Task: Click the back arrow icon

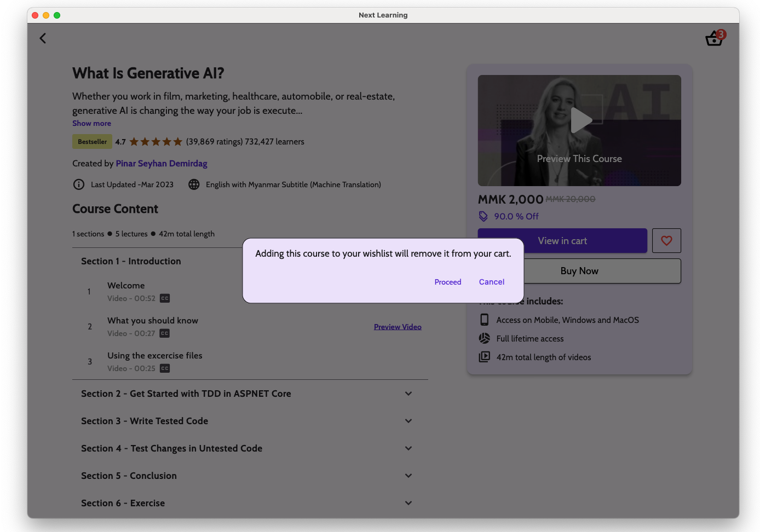Action: 43,38
